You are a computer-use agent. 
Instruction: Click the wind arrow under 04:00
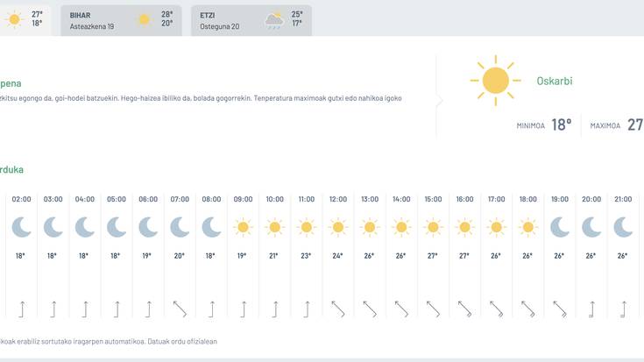85,309
